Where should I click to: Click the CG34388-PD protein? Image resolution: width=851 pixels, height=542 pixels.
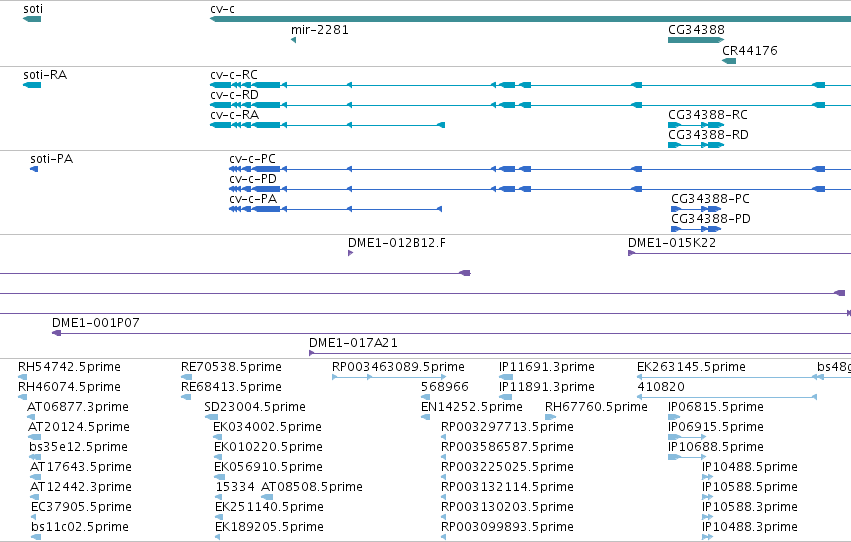point(696,229)
